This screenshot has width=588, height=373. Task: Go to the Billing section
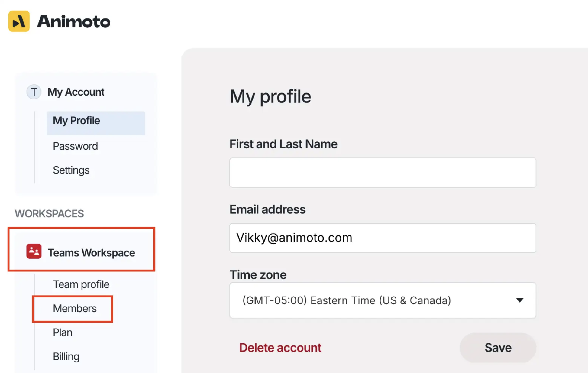(x=66, y=357)
